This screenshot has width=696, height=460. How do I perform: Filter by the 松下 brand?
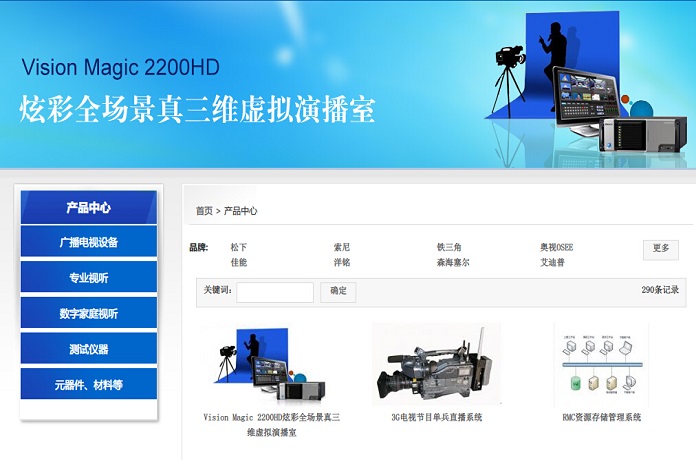[x=239, y=247]
